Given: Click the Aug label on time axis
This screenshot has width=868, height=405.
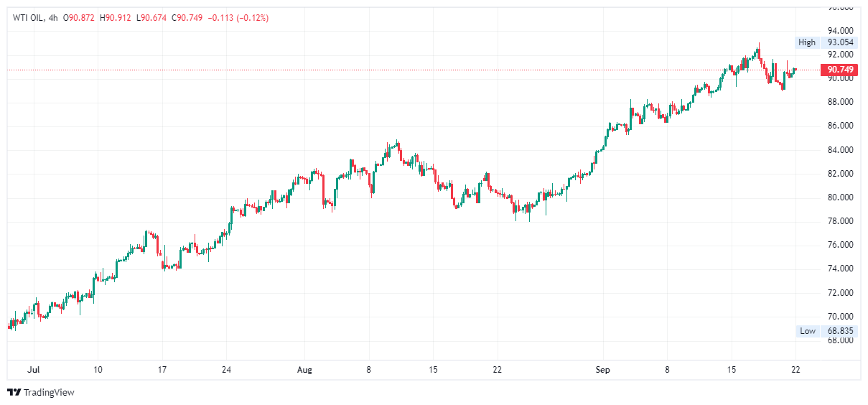Looking at the screenshot, I should tap(305, 371).
